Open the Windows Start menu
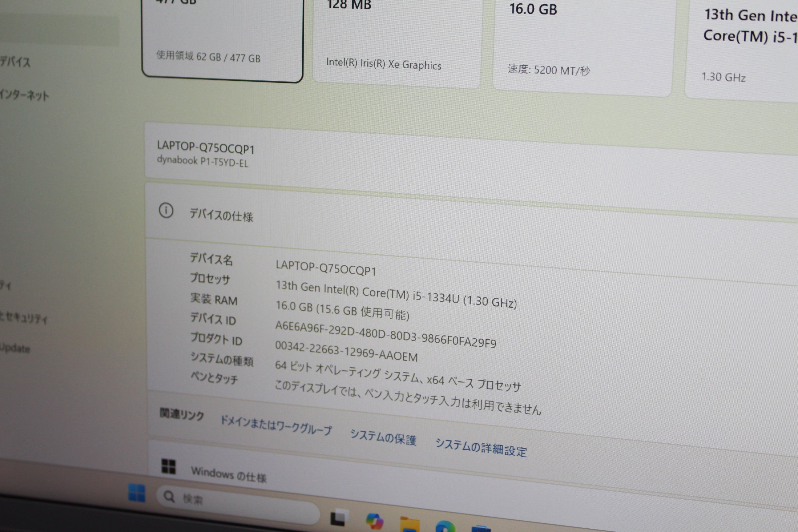The height and width of the screenshot is (532, 798). (x=137, y=493)
